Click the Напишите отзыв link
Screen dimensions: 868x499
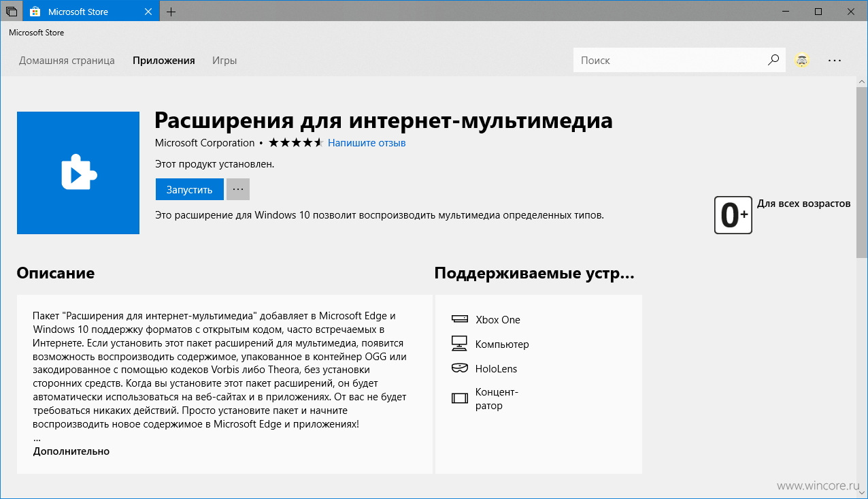367,143
